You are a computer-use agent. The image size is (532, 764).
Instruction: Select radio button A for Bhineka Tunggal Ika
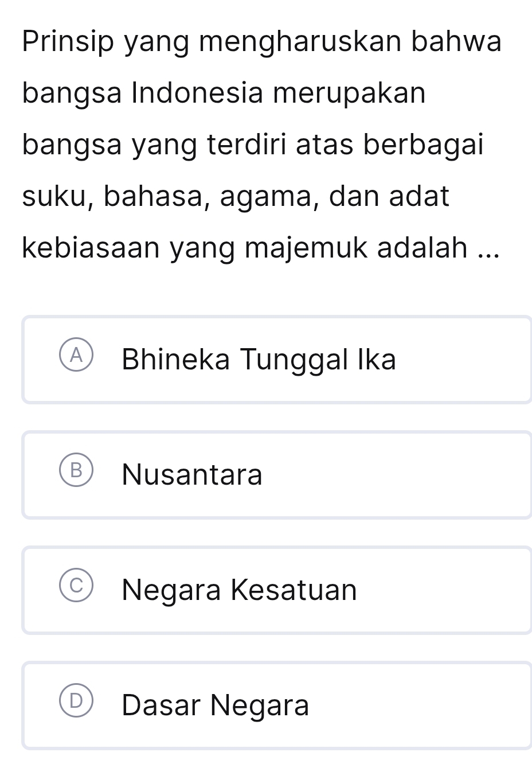tap(76, 359)
